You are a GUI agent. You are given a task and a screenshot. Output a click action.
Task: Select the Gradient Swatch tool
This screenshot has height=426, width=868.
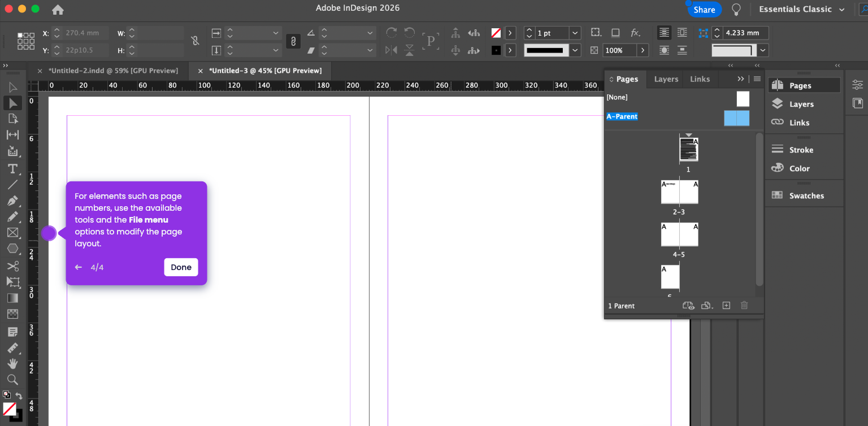click(x=12, y=298)
